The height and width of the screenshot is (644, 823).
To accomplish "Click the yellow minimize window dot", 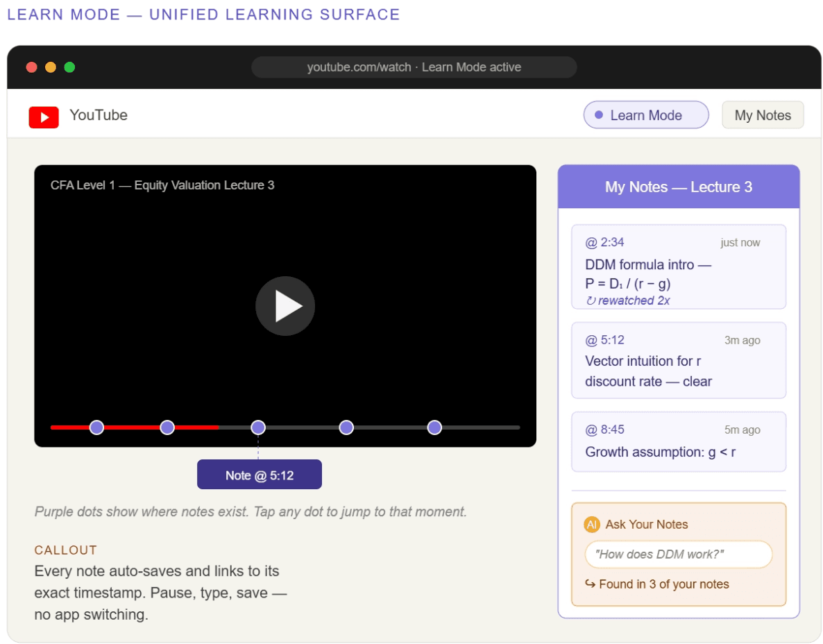I will click(x=51, y=67).
